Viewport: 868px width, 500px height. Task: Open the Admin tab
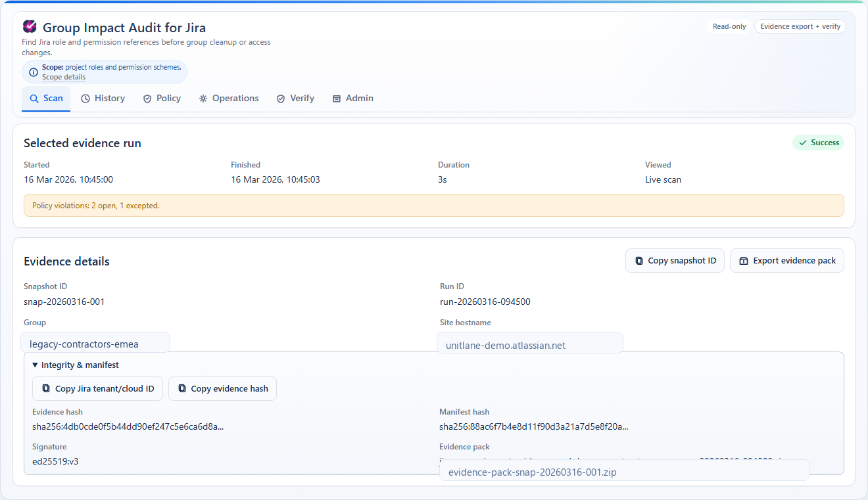pos(353,98)
